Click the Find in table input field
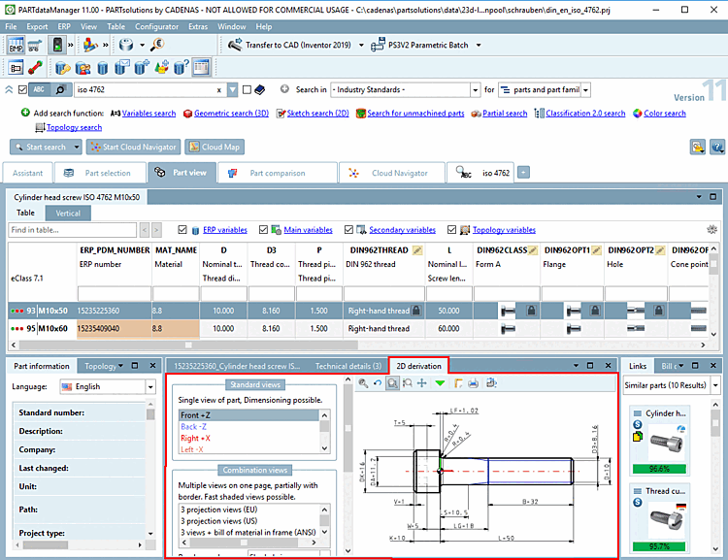The image size is (728, 560). [73, 230]
